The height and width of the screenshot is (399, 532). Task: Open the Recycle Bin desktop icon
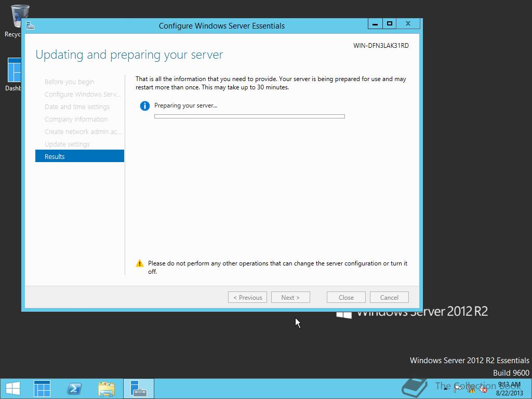(15, 20)
